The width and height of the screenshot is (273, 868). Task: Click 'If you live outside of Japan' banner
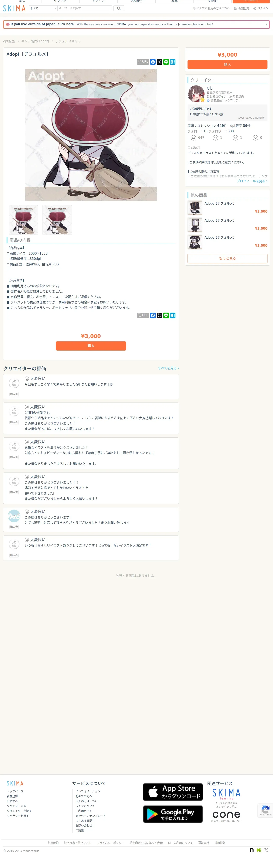click(x=136, y=24)
